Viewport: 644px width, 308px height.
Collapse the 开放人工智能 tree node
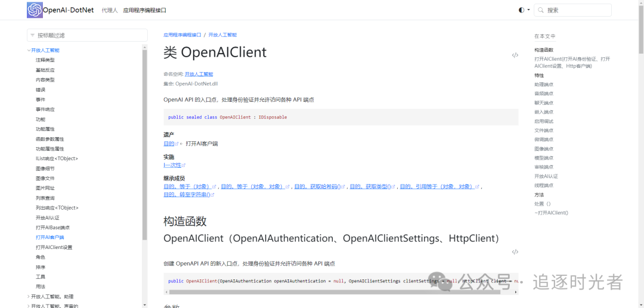pos(29,50)
